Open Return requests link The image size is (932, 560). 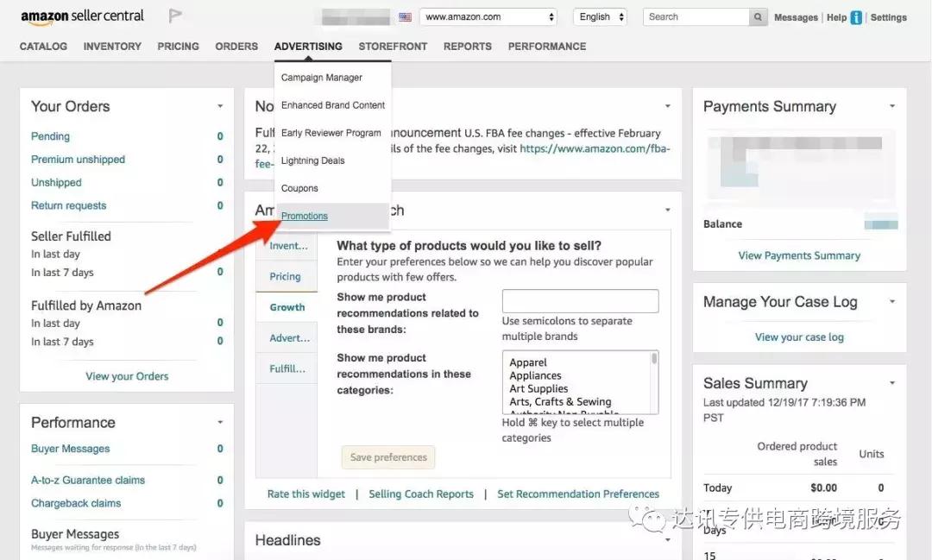(x=69, y=205)
